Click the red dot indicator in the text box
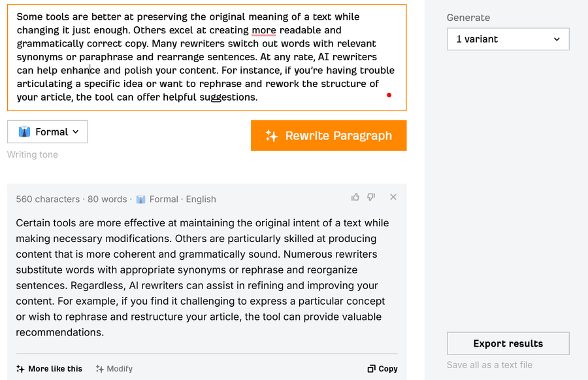 click(x=389, y=95)
